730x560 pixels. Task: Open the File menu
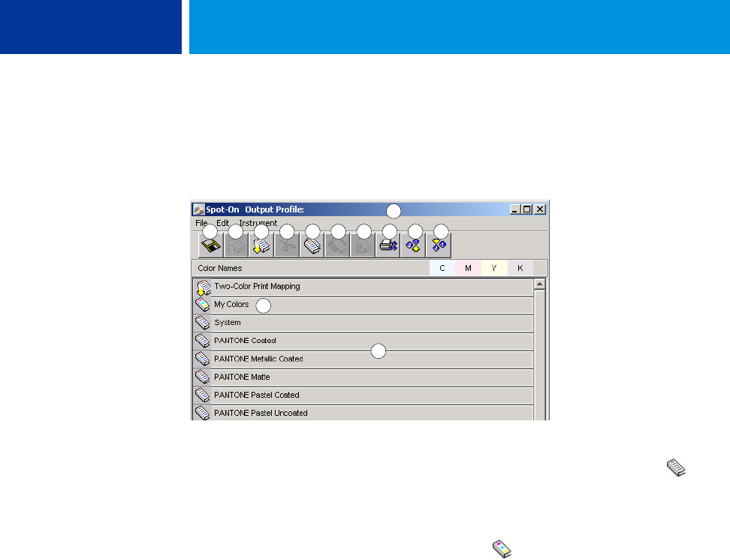pyautogui.click(x=201, y=223)
